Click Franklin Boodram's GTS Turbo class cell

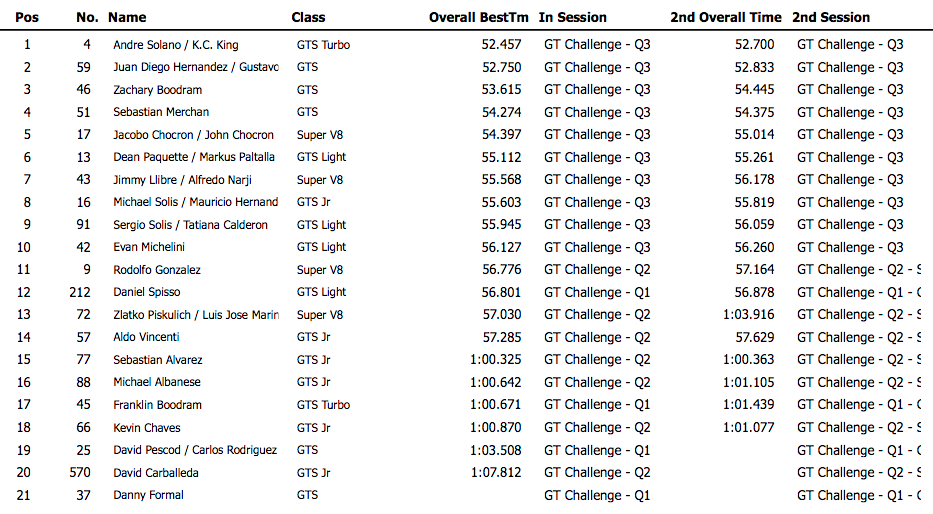323,405
